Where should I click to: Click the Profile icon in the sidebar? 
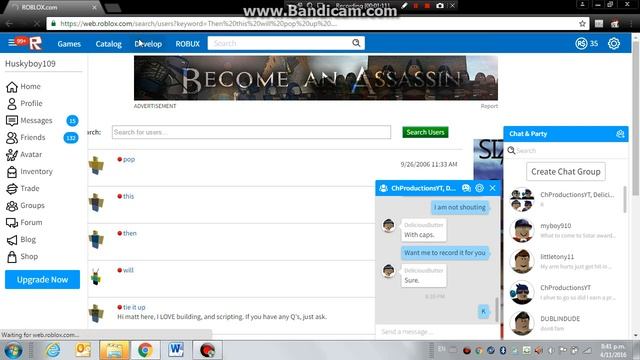coord(12,104)
